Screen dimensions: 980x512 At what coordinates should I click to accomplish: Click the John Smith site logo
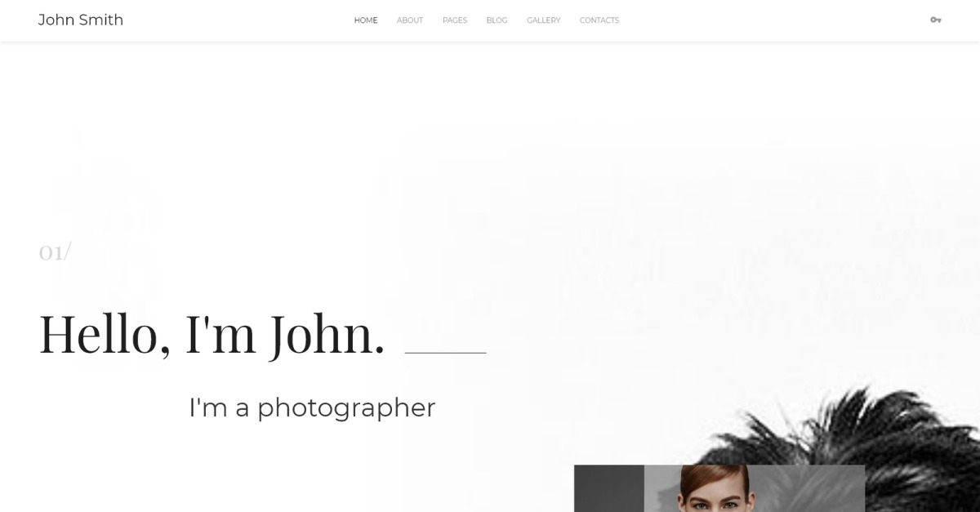[x=81, y=20]
